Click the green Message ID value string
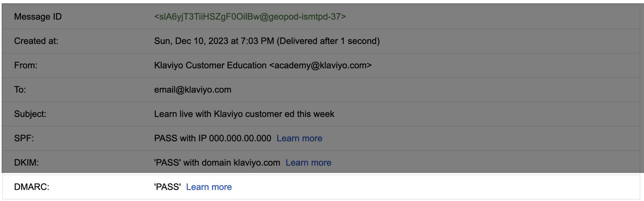The image size is (644, 201). (x=250, y=16)
